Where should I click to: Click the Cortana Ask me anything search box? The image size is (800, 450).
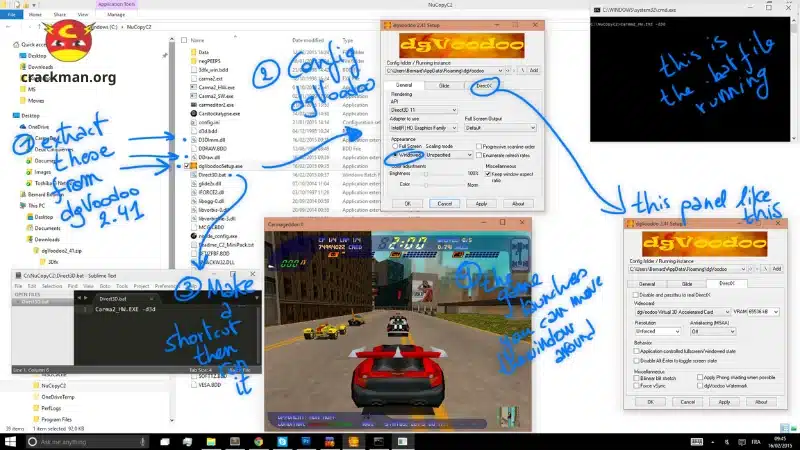(x=87, y=442)
